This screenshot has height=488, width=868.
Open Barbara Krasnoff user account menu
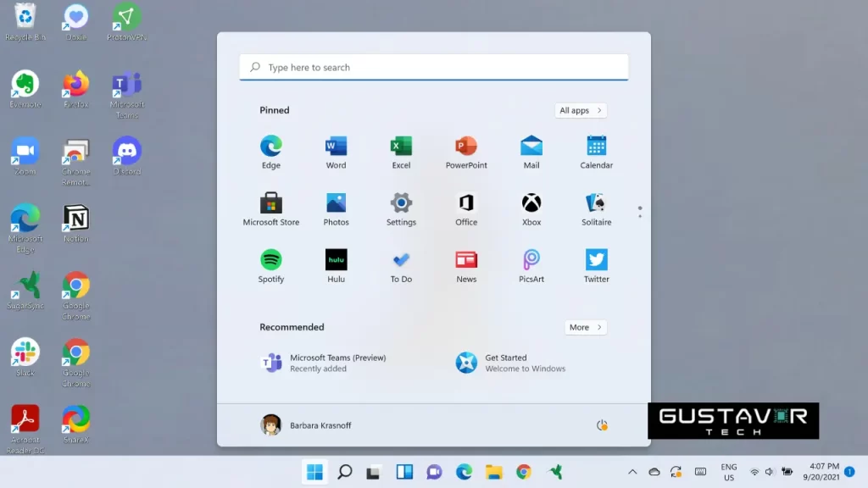click(305, 425)
